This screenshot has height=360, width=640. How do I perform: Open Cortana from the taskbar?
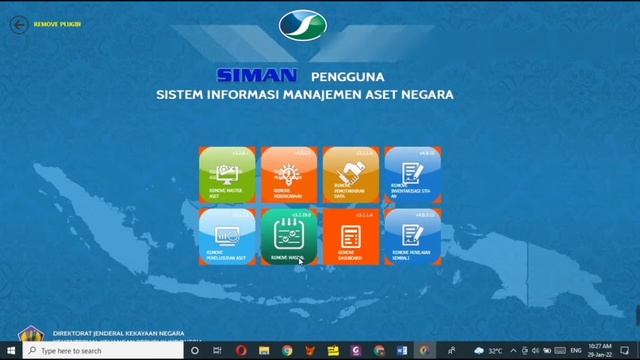click(195, 351)
